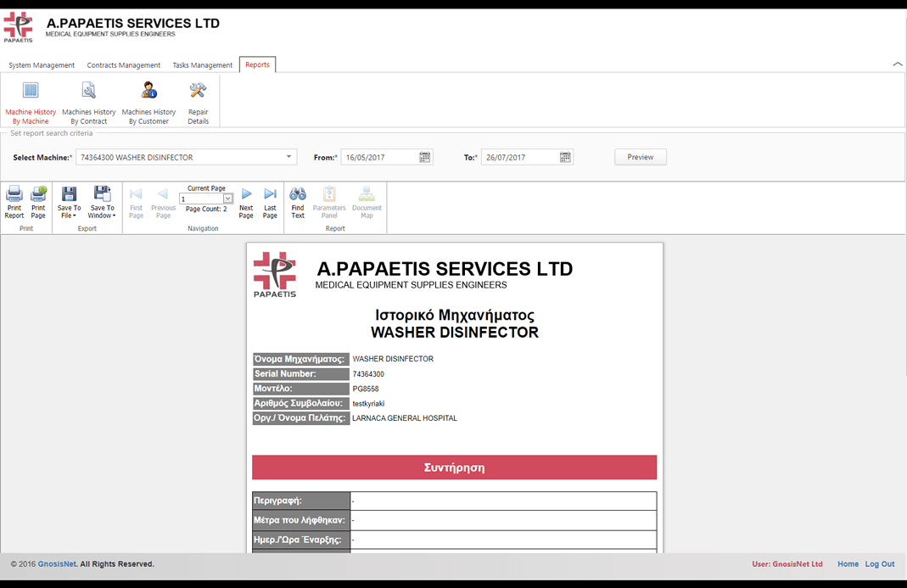
Task: Switch to the Contracts Management tab
Action: pyautogui.click(x=124, y=65)
